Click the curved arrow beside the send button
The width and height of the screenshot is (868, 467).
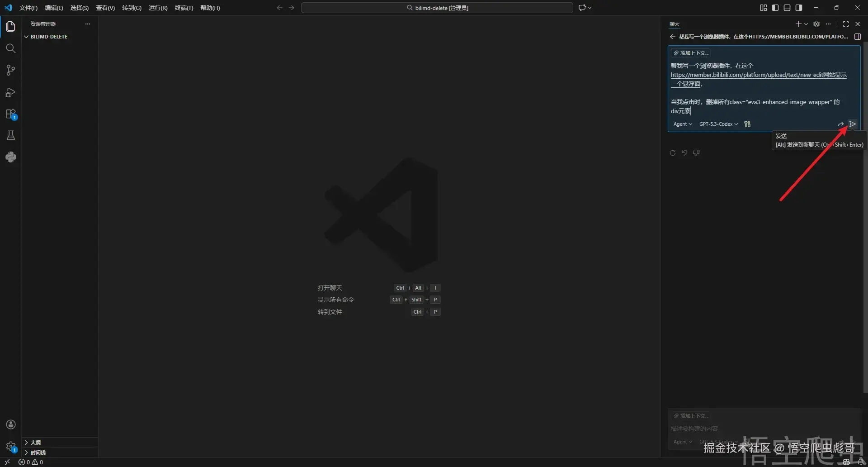(x=840, y=124)
